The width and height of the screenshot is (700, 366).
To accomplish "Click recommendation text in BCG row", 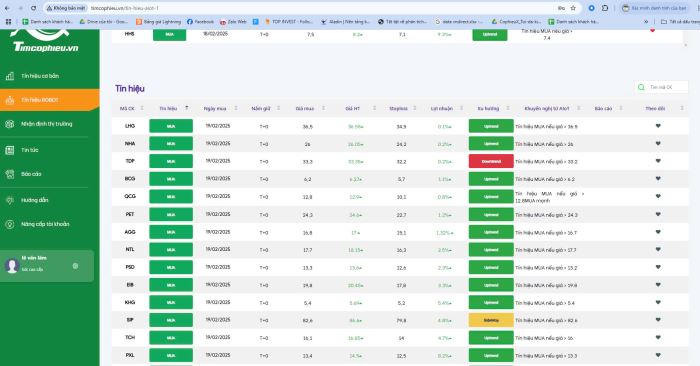I will click(x=545, y=179).
